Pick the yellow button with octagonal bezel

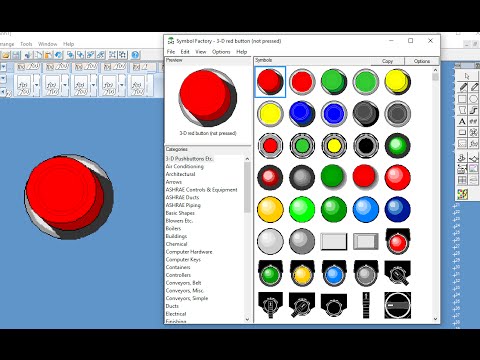click(x=334, y=146)
